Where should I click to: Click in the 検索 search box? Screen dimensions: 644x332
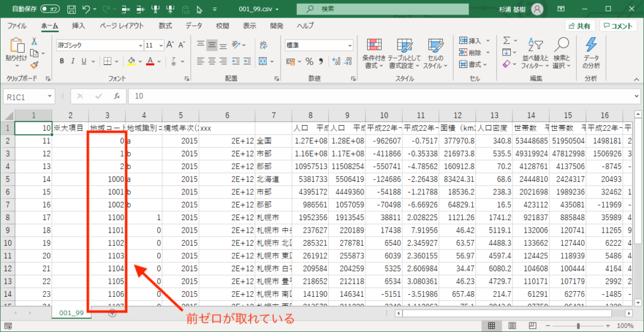click(x=382, y=9)
